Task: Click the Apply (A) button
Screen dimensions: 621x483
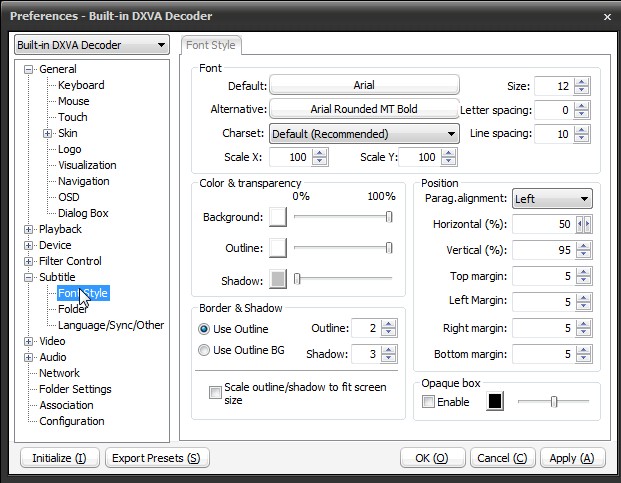Action: pyautogui.click(x=572, y=458)
